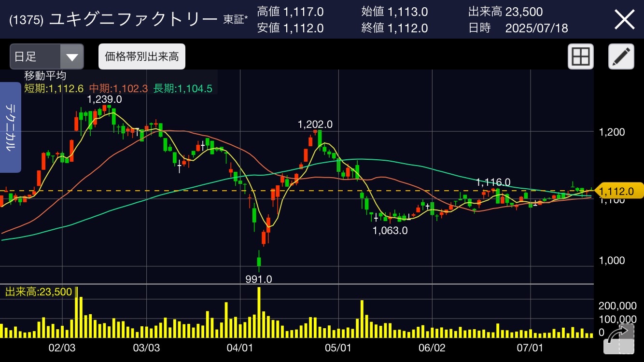The height and width of the screenshot is (362, 644).
Task: Tap the (1375) stock code
Action: 27,20
